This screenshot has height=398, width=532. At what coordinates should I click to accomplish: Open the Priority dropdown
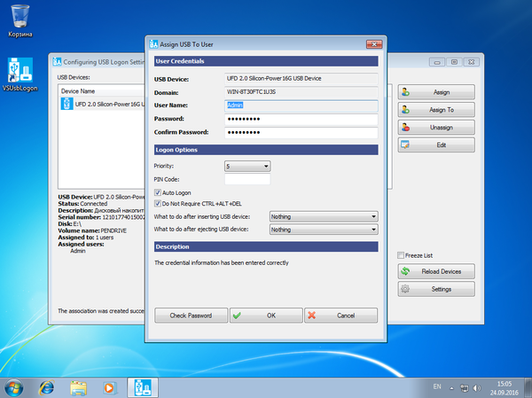pyautogui.click(x=247, y=166)
